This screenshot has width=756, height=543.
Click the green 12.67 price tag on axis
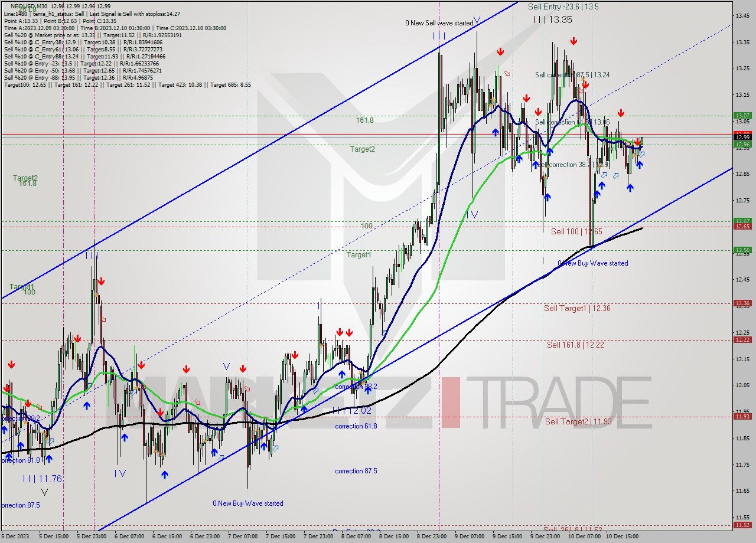(742, 221)
